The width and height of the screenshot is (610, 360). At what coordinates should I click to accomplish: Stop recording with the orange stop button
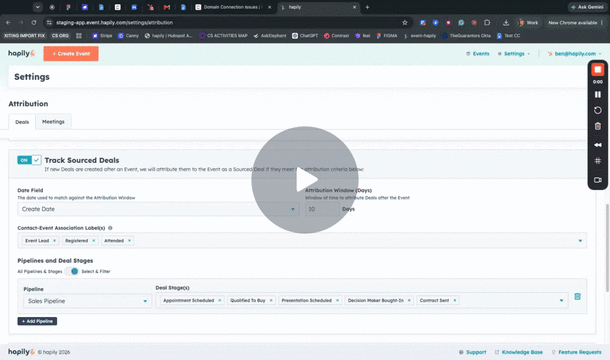(x=598, y=70)
